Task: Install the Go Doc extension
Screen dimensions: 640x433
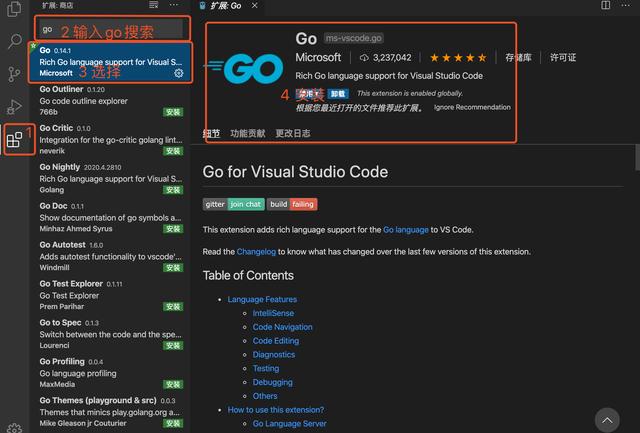Action: (173, 229)
